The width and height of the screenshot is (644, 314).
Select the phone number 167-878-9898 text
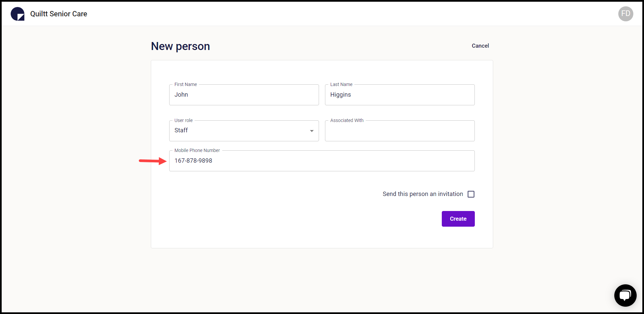pos(194,161)
